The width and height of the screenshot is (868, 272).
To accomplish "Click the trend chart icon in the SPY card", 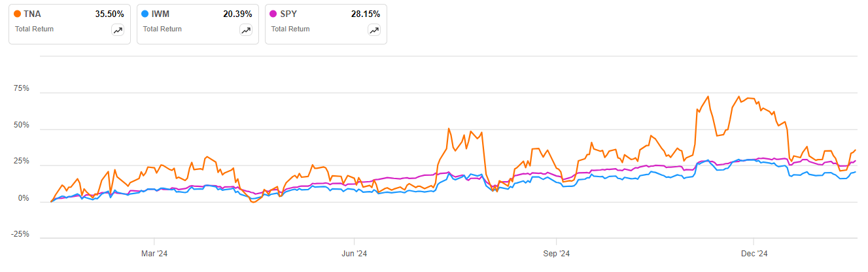I will [374, 30].
